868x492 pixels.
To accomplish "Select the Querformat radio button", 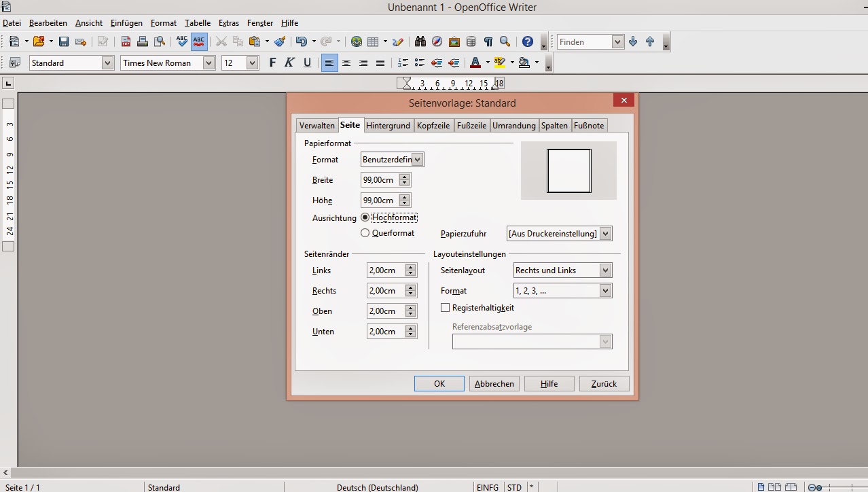I will pyautogui.click(x=365, y=233).
